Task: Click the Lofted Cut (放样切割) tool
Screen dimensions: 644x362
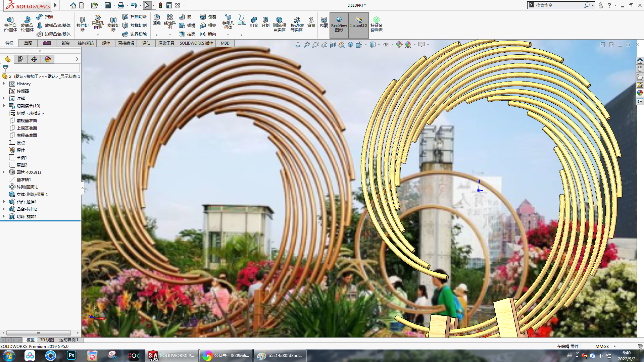Action: pyautogui.click(x=134, y=25)
